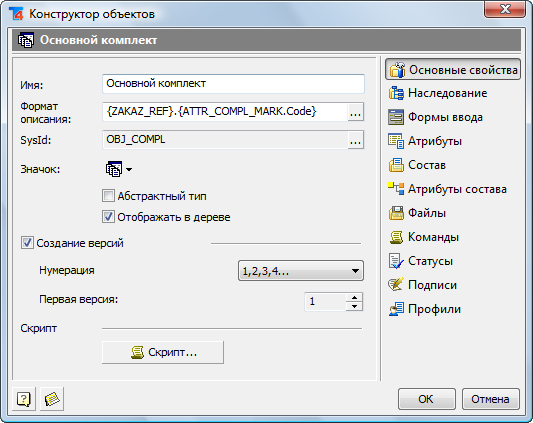Increase Первая версия with up arrow
533x423 pixels.
point(355,297)
